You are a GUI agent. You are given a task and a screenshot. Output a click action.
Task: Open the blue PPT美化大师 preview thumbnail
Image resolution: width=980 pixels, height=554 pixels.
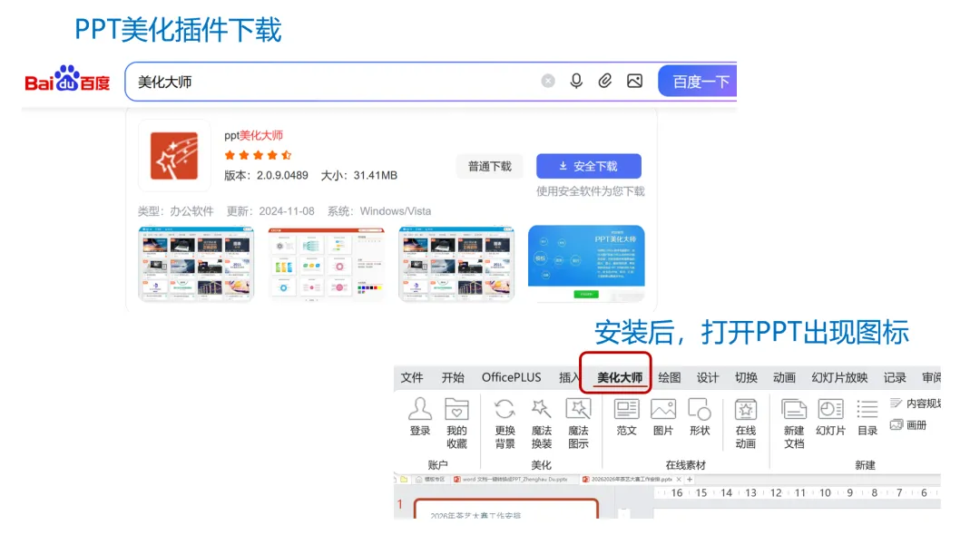point(586,264)
